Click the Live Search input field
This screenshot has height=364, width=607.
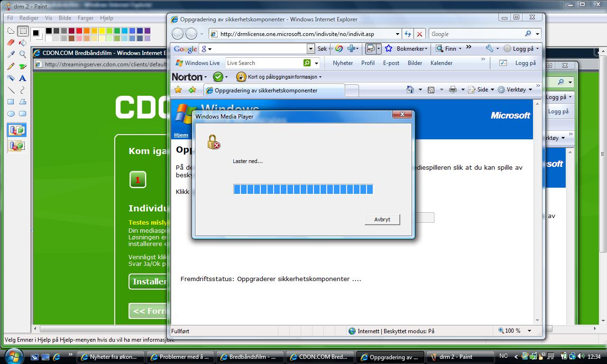click(x=264, y=63)
